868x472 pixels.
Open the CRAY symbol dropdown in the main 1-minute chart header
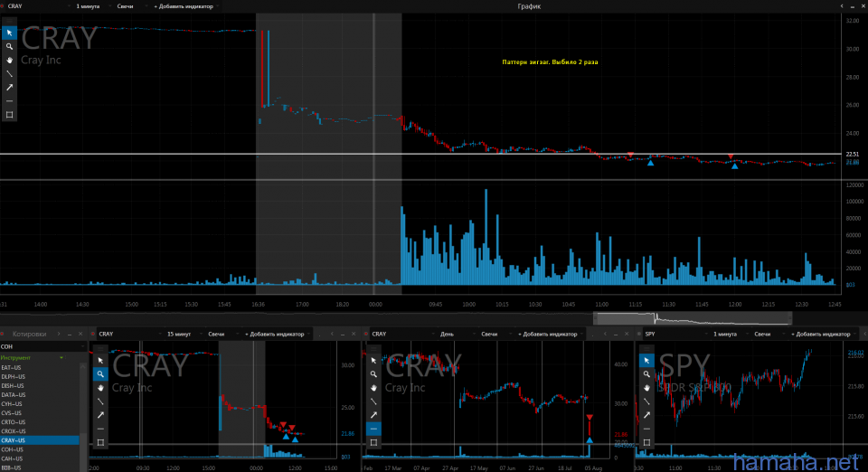39,6
